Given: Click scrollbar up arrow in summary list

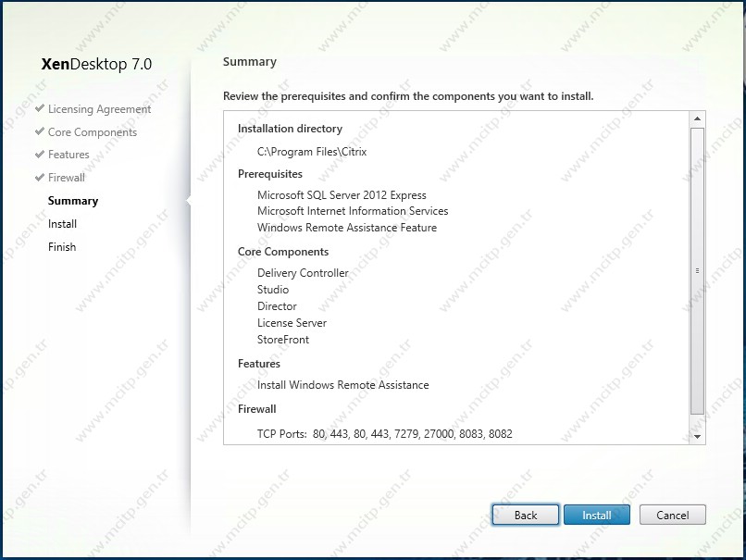Looking at the screenshot, I should click(x=697, y=118).
